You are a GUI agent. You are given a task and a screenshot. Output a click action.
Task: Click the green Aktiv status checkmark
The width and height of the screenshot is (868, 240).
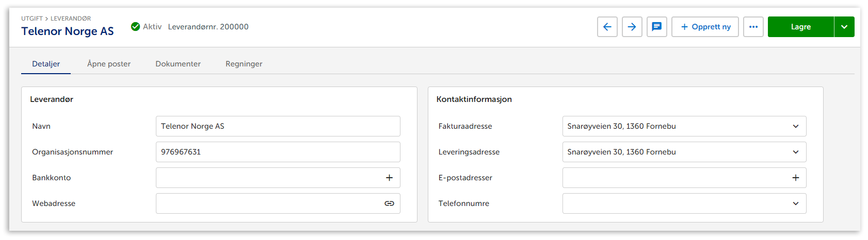tap(135, 27)
